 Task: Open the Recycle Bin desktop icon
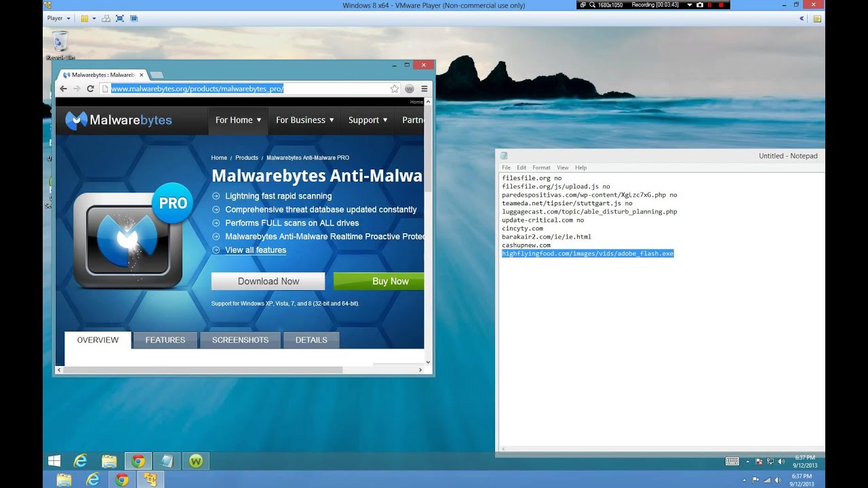[60, 44]
